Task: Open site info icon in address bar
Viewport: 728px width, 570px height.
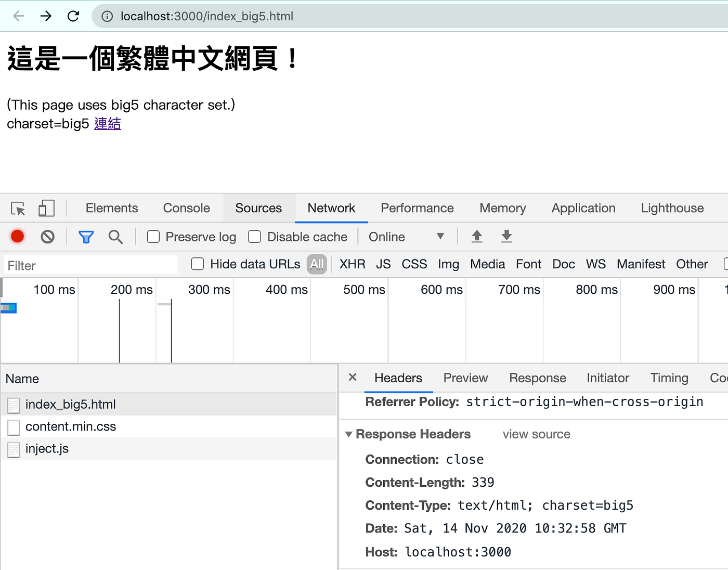Action: (107, 17)
